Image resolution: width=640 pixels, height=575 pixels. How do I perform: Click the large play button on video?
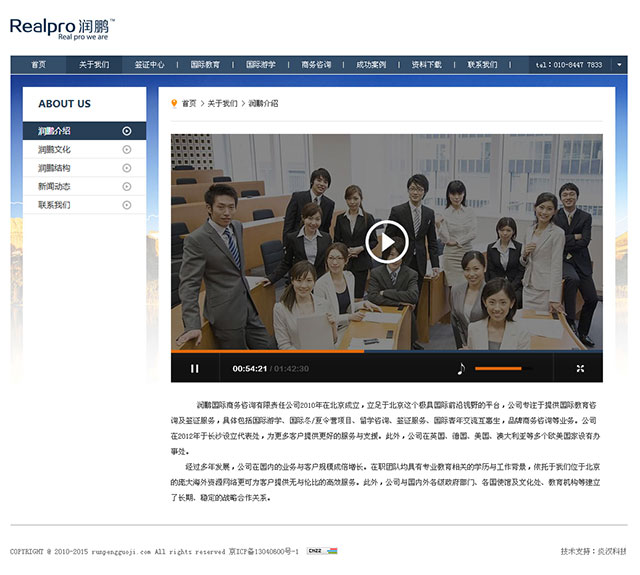[x=386, y=241]
